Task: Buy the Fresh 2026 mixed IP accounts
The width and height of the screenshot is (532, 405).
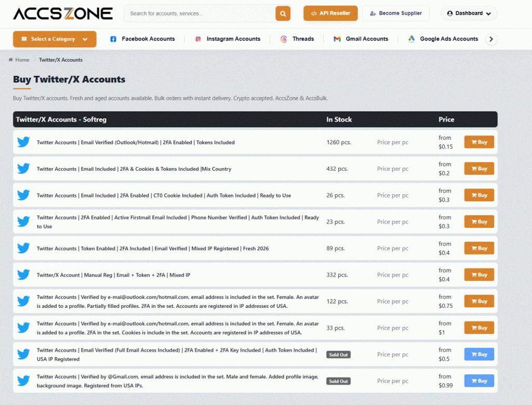Action: (479, 248)
